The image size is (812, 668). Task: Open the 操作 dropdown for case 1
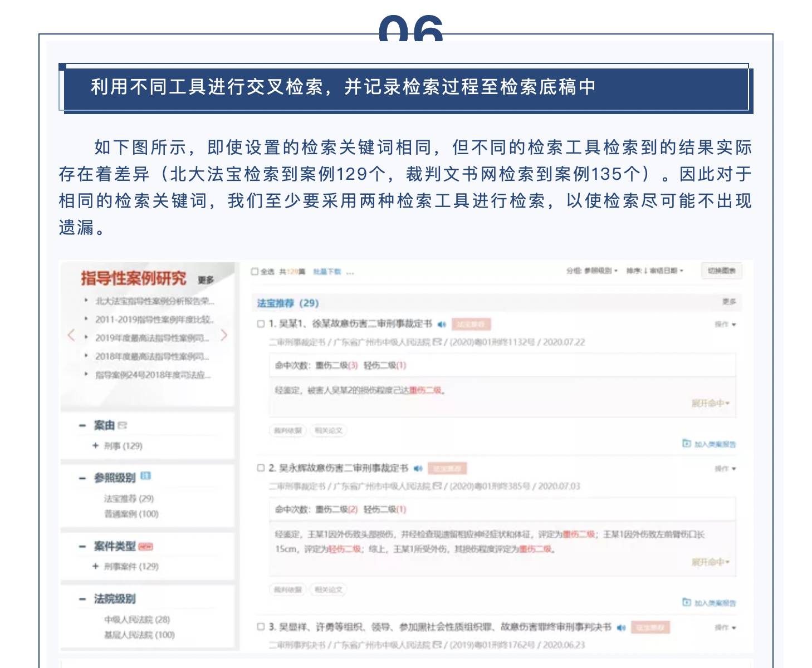coord(726,324)
